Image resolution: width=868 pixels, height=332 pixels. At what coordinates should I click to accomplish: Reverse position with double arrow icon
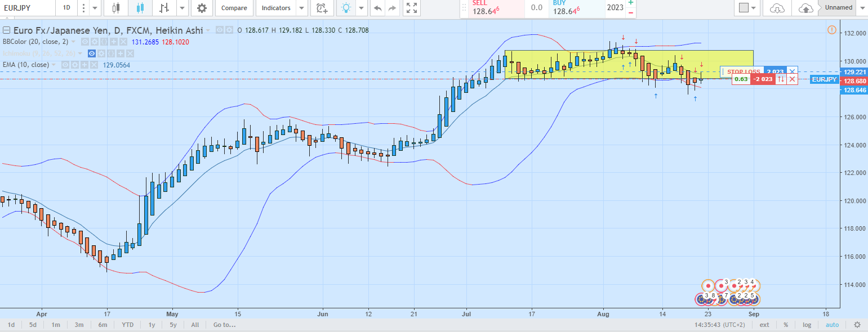coord(781,79)
